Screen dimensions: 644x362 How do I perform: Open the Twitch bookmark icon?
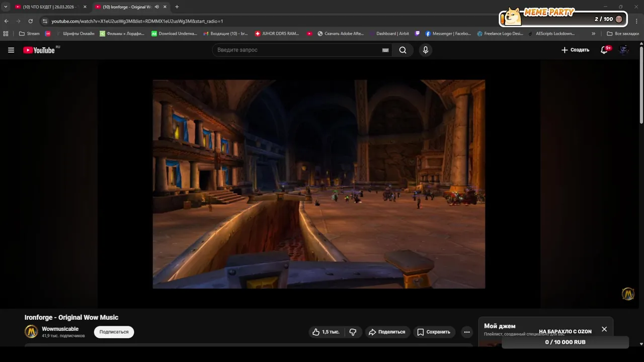418,34
